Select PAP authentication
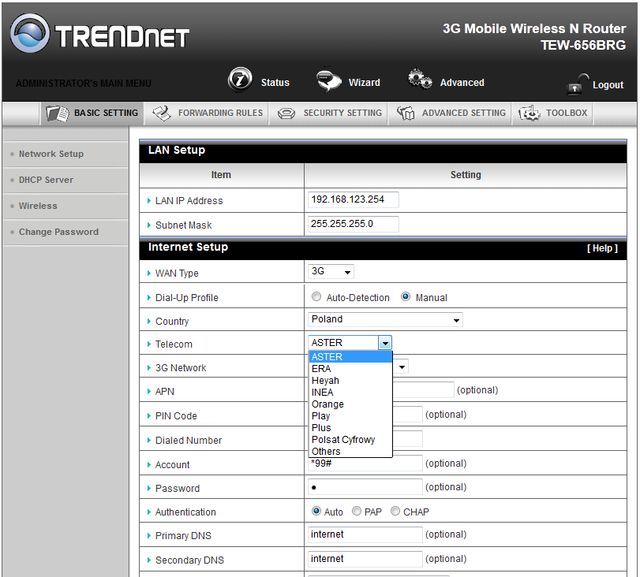 pyautogui.click(x=356, y=511)
